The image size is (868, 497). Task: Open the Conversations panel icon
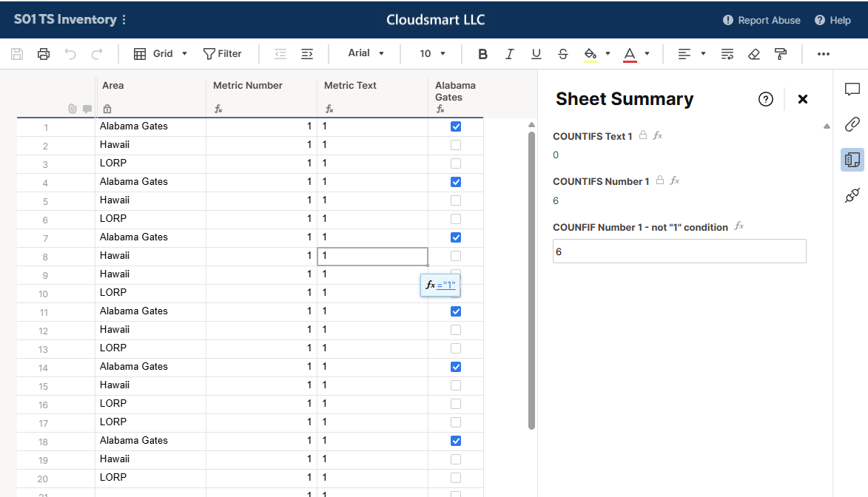pos(852,89)
